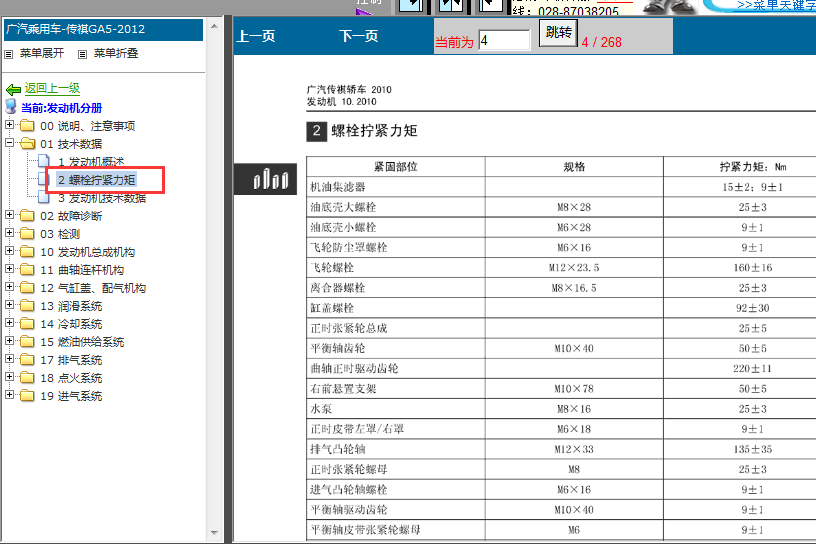816x544 pixels.
Task: Click document icon of 1 发动机概述
Action: pyautogui.click(x=44, y=161)
